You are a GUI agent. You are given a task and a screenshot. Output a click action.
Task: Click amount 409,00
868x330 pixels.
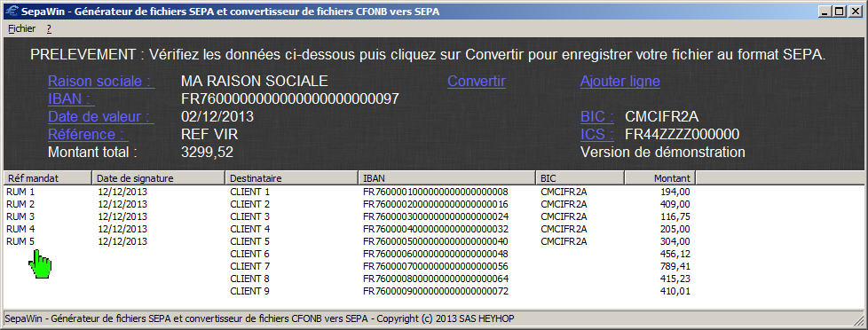pos(675,204)
